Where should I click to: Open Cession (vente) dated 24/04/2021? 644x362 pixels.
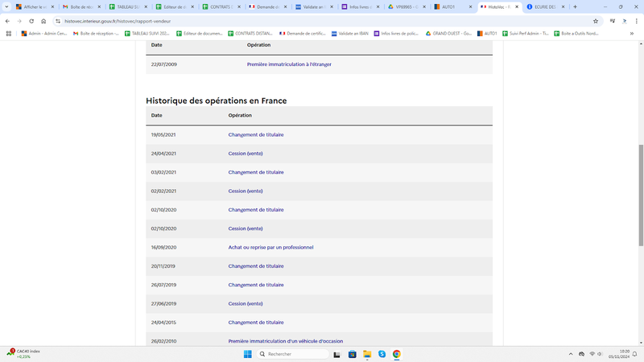pos(246,154)
